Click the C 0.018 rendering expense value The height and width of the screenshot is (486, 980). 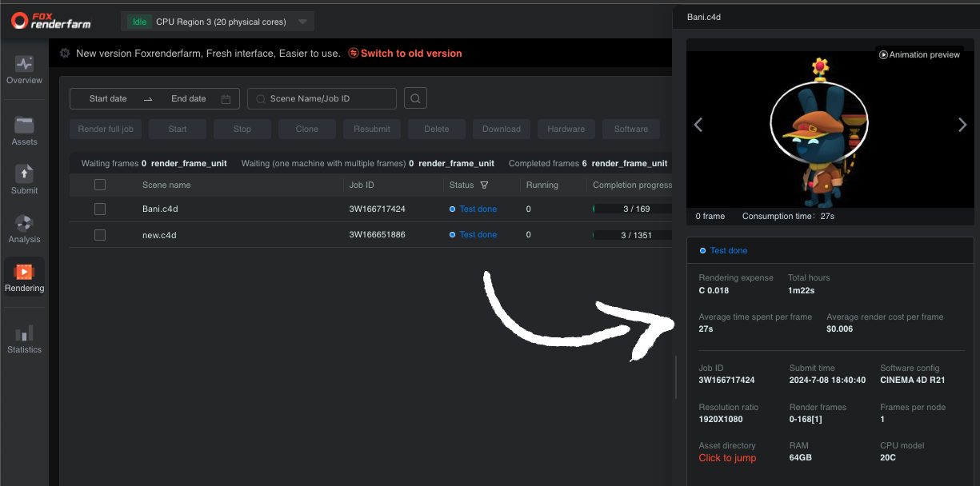(714, 290)
